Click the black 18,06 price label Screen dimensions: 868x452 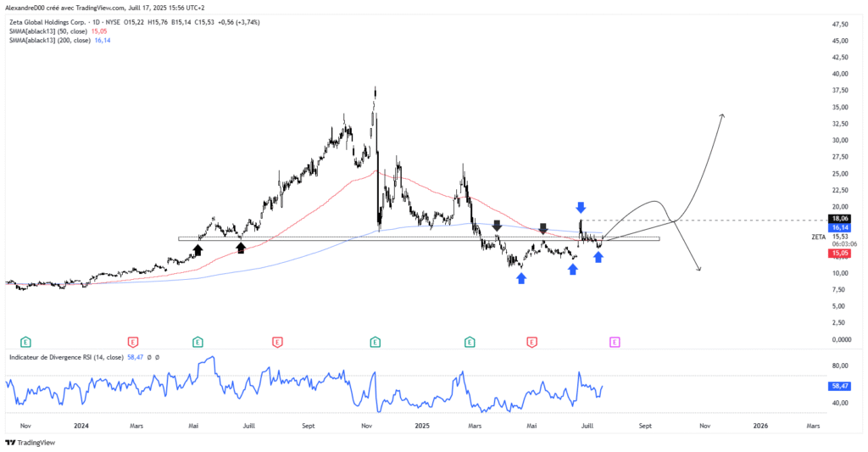pyautogui.click(x=840, y=219)
